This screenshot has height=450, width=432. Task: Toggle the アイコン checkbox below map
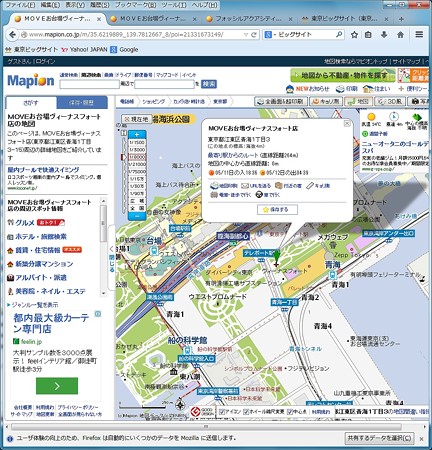[222, 412]
